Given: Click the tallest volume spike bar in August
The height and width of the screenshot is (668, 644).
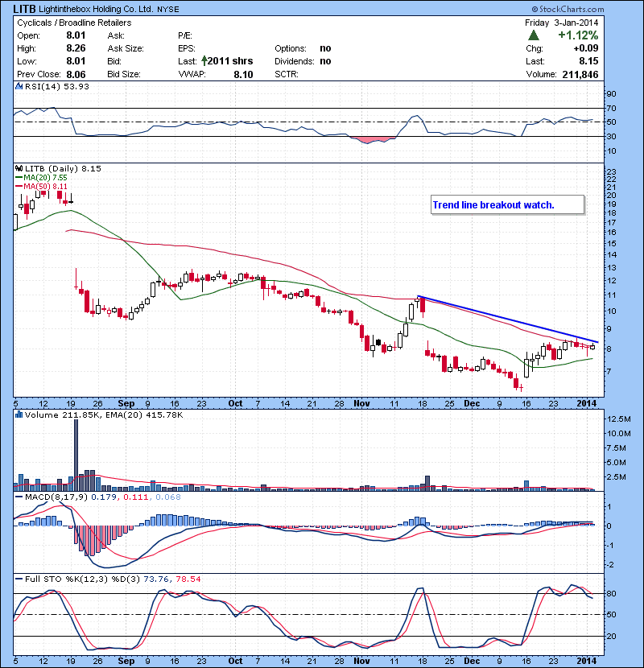Looking at the screenshot, I should 76,455.
